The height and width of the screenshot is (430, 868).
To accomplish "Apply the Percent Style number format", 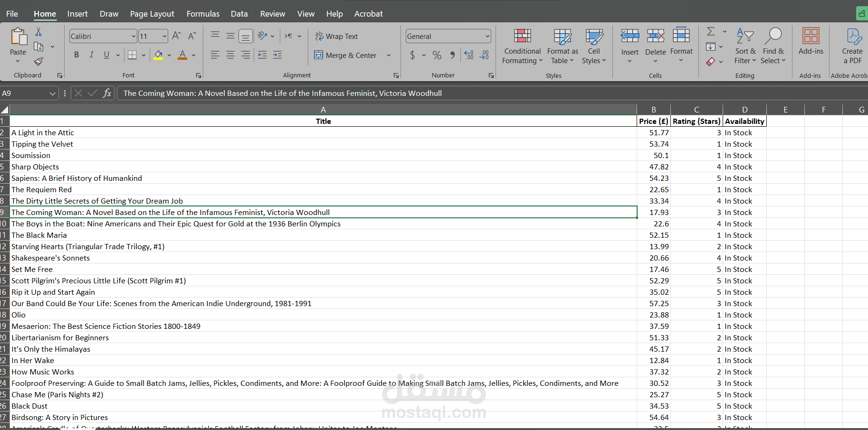I will (x=437, y=55).
